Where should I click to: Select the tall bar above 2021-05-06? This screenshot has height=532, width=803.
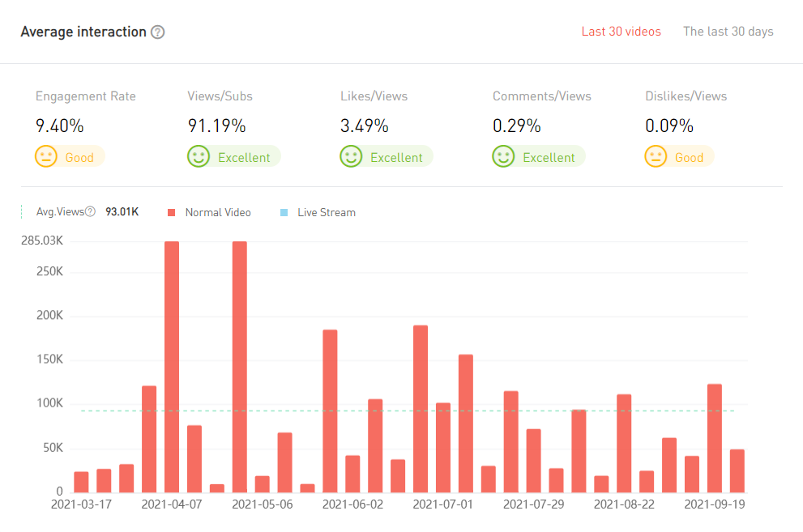(240, 366)
